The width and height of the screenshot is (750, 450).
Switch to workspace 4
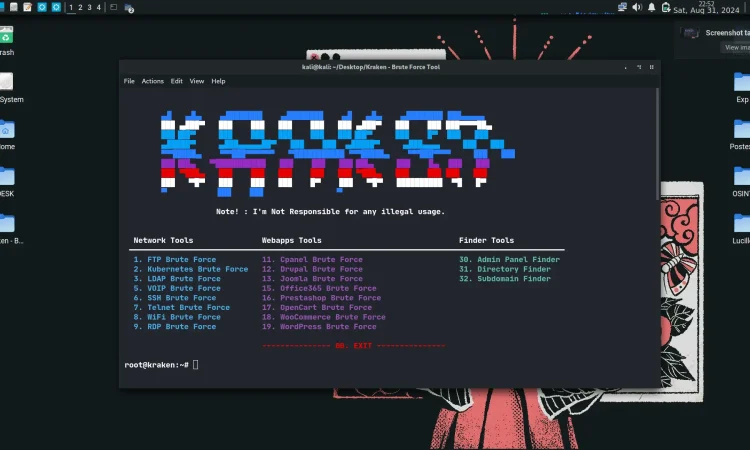tap(99, 7)
